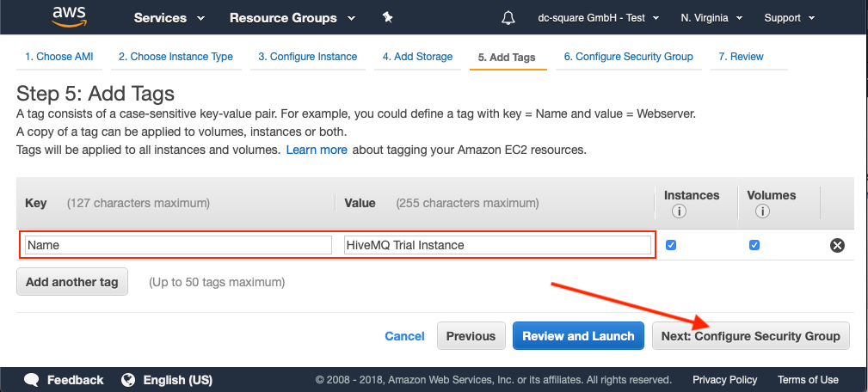Click Next: Configure Security Group button
868x392 pixels.
tap(751, 336)
